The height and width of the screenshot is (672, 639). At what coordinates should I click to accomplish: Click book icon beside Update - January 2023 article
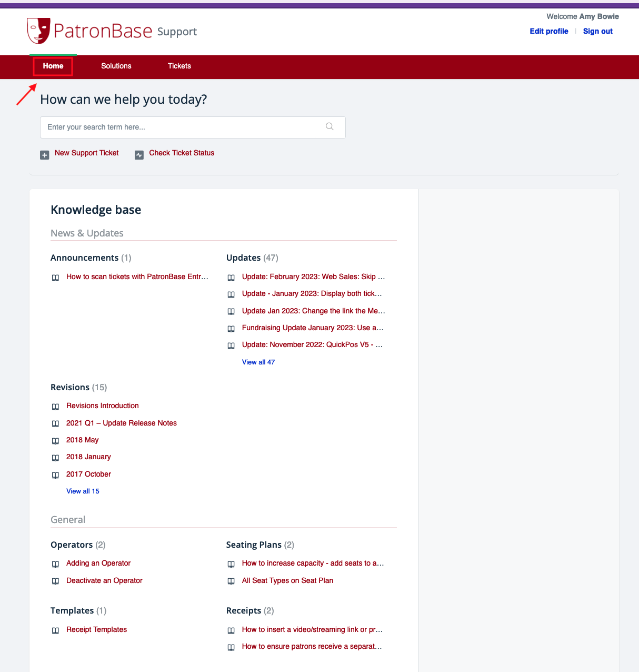tap(231, 295)
